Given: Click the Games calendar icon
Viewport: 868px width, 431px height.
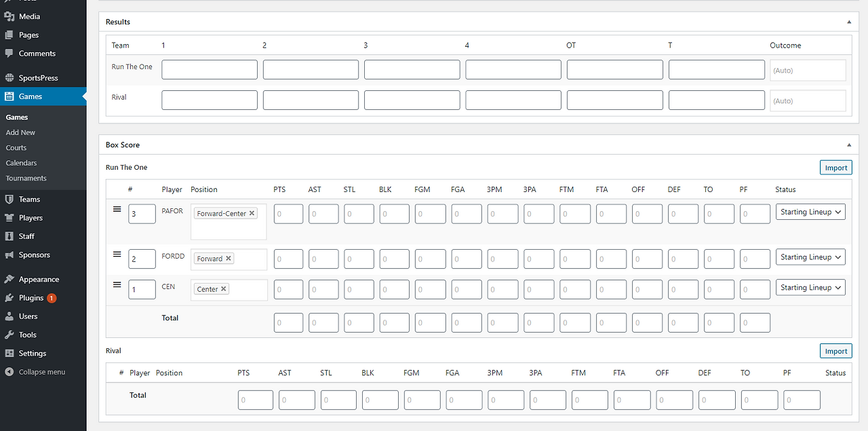Looking at the screenshot, I should [x=9, y=96].
